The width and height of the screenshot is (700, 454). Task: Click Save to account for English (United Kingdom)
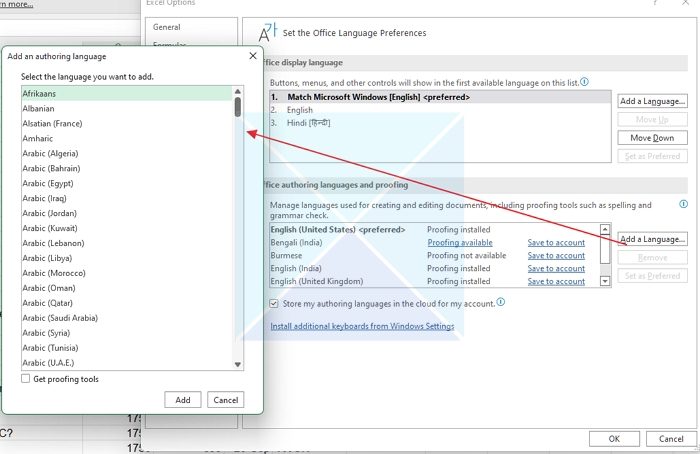556,281
